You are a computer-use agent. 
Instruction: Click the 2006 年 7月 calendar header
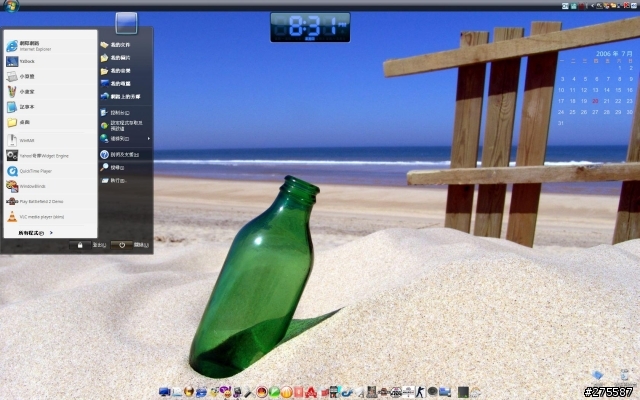(613, 53)
